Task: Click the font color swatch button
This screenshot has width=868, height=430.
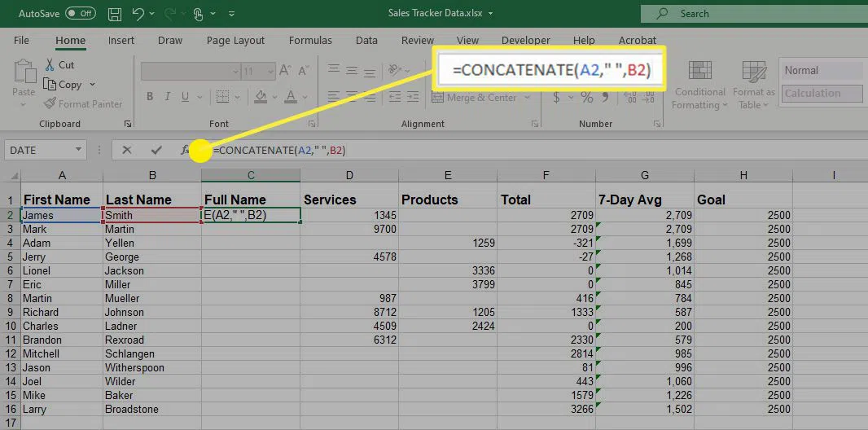Action: pos(289,97)
